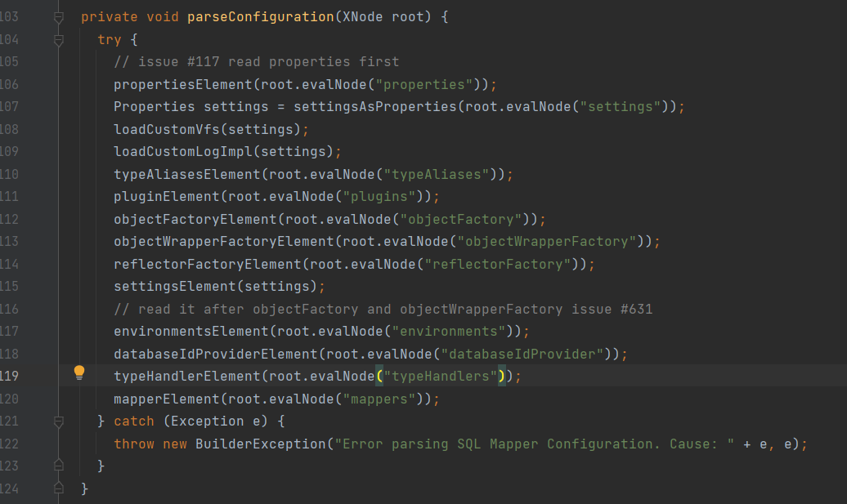The image size is (847, 504).
Task: Click the "databaseIdProvider" string literal
Action: pos(522,354)
